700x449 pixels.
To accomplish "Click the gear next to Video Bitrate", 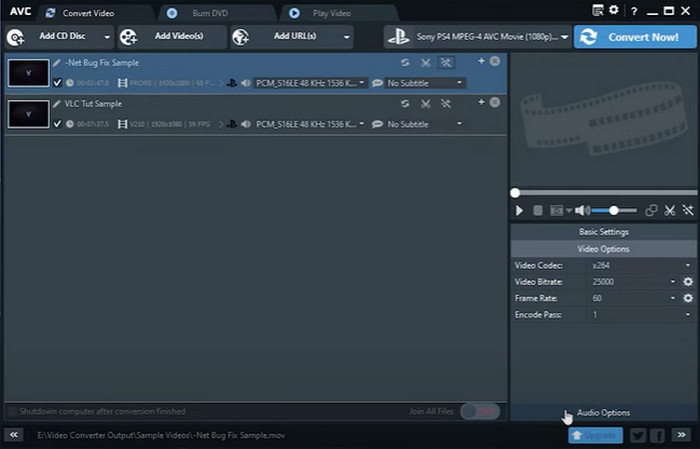I will click(688, 282).
